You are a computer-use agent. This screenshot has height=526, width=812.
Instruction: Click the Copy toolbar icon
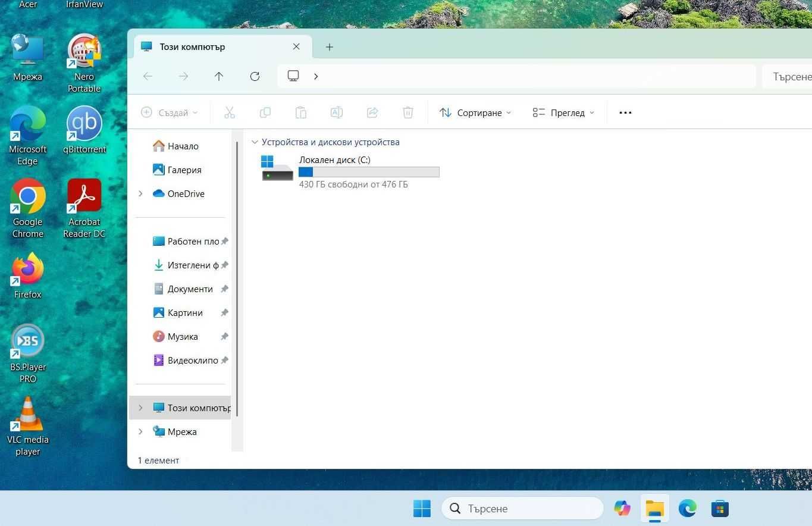pyautogui.click(x=265, y=112)
